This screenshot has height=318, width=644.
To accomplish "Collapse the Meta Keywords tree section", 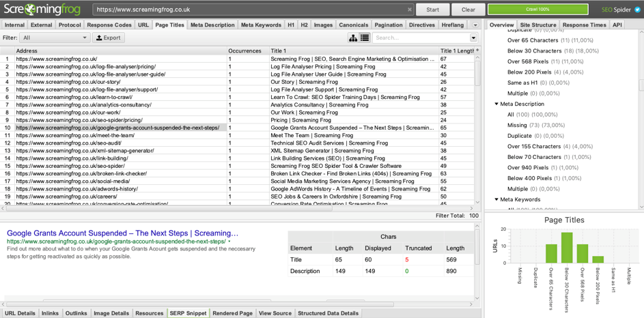I will pos(496,200).
